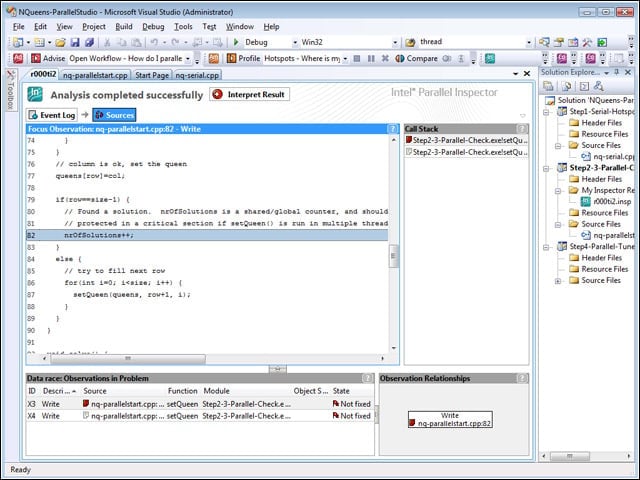
Task: Open the active documents list dropdown arrow
Action: coord(516,73)
